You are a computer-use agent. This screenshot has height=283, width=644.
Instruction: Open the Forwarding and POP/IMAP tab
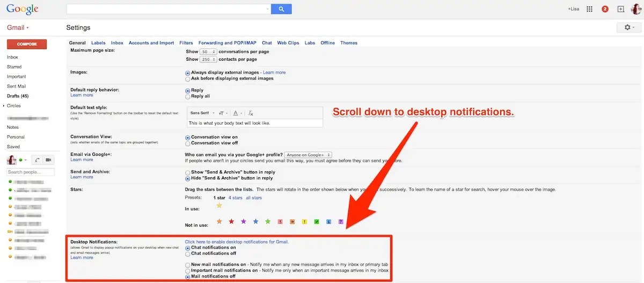coord(228,43)
